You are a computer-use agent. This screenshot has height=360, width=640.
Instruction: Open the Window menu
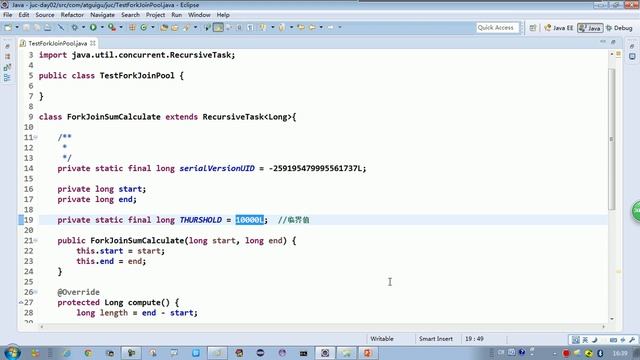tap(199, 15)
